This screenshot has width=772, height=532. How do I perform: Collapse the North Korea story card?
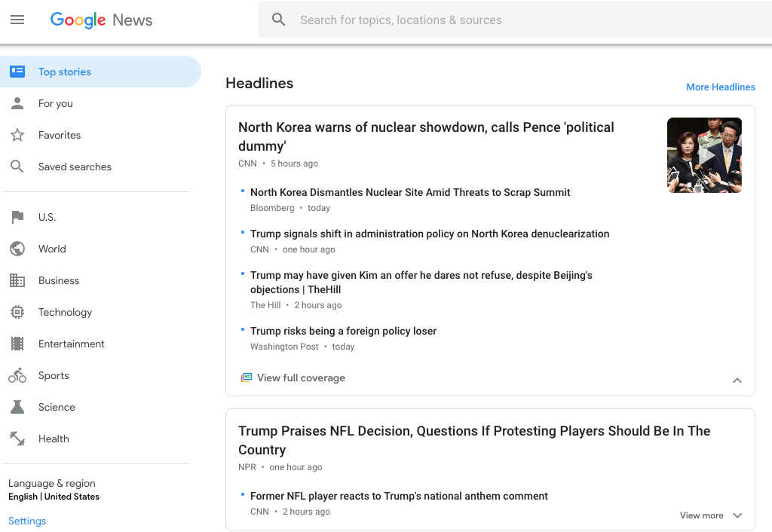pos(737,381)
